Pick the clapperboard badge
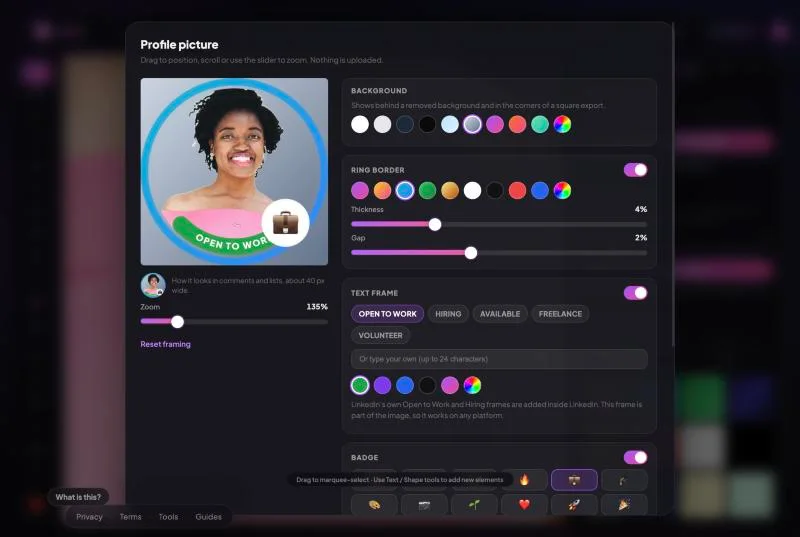Image resolution: width=800 pixels, height=537 pixels. point(424,505)
